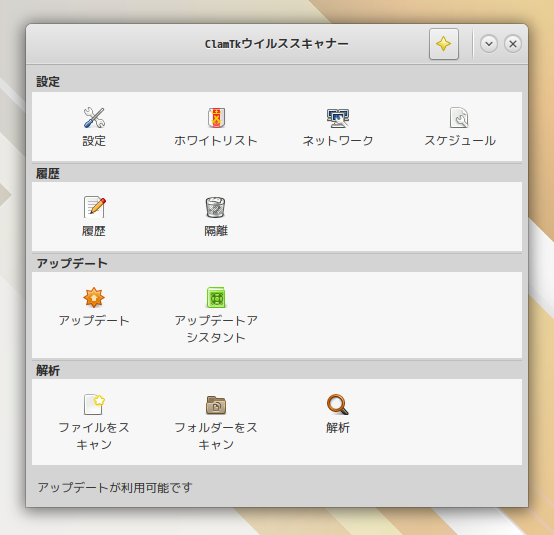Open the ネットワーク network settings icon
This screenshot has height=535, width=554.
point(338,118)
